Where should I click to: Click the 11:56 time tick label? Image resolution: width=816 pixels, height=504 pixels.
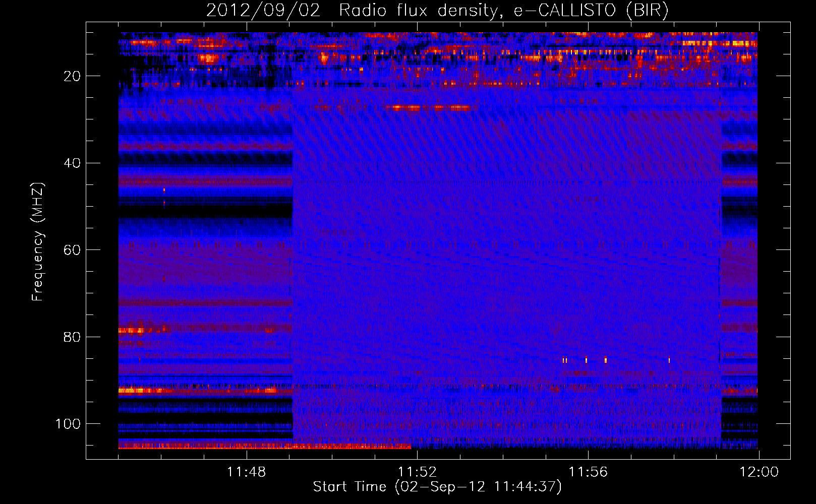coord(588,472)
